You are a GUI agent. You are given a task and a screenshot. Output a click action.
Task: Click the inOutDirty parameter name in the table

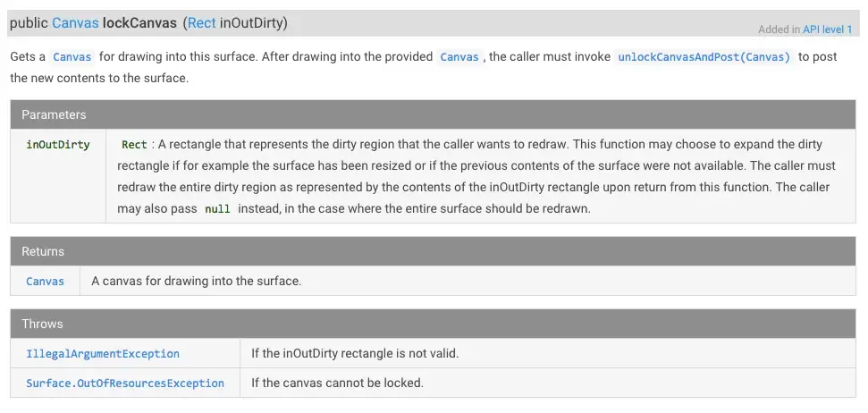point(58,145)
